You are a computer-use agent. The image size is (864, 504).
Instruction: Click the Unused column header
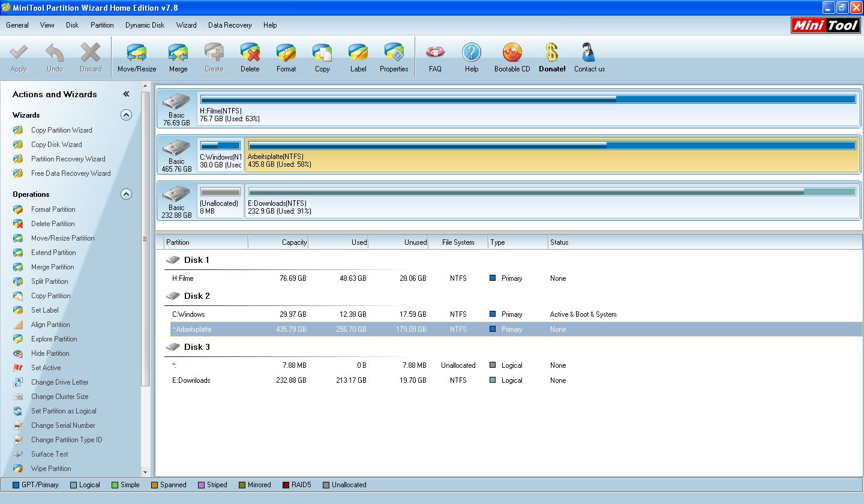pyautogui.click(x=398, y=242)
